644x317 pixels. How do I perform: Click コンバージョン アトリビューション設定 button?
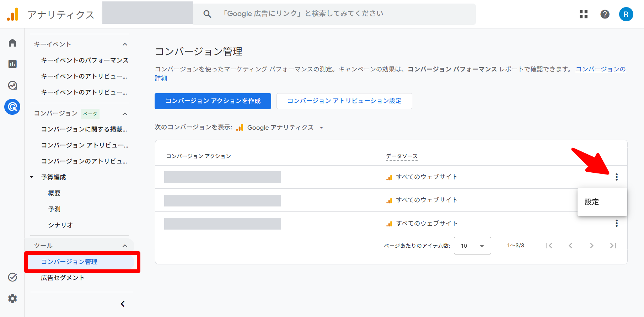pyautogui.click(x=344, y=101)
